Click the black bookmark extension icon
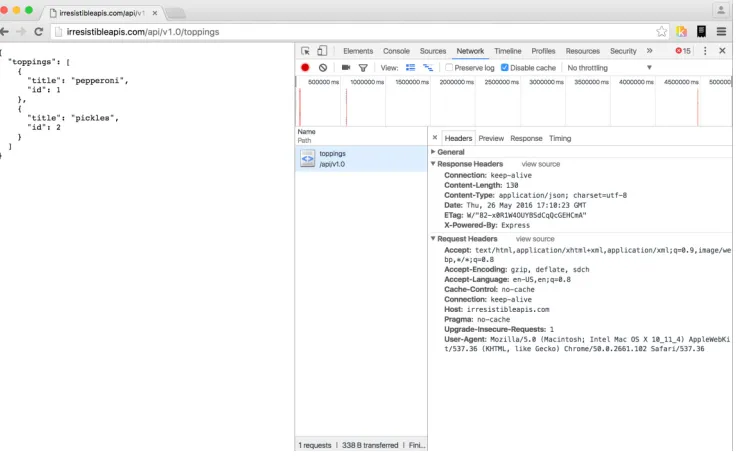 point(701,32)
